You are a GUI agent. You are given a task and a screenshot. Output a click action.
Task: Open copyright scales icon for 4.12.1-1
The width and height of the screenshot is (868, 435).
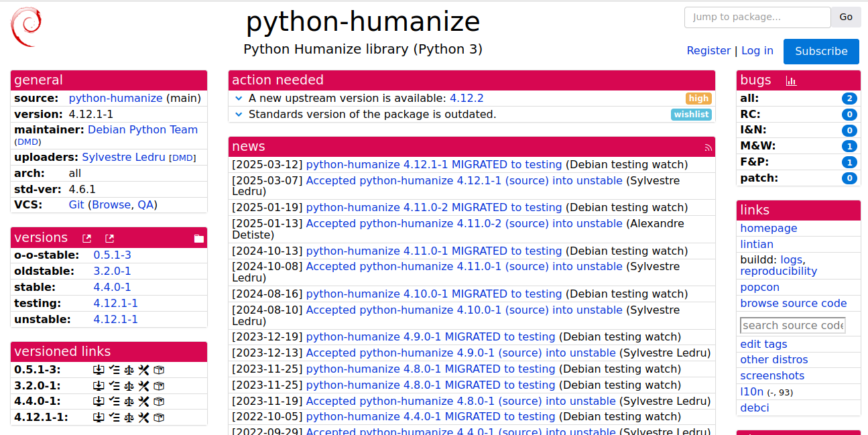129,417
